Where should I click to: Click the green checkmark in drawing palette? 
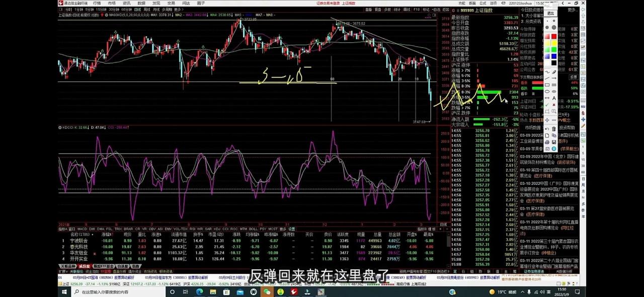[x=547, y=104]
